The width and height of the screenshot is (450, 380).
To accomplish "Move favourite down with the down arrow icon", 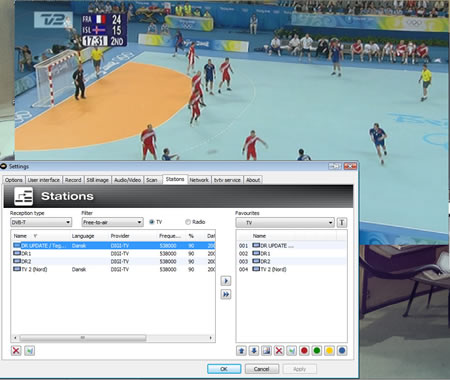I will (x=254, y=350).
